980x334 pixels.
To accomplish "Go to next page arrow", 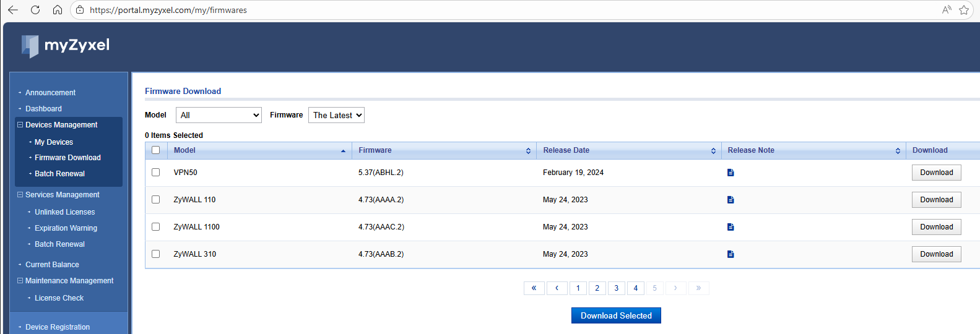I will pos(675,288).
